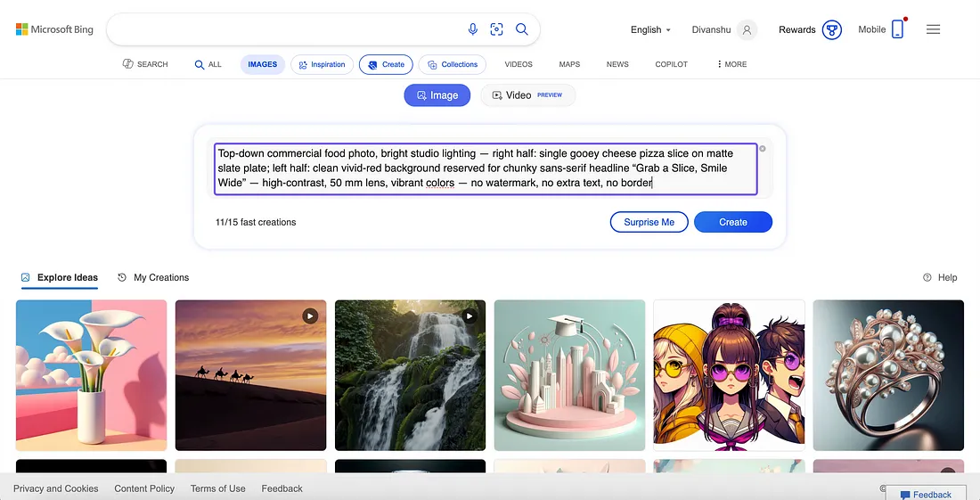The width and height of the screenshot is (980, 500).
Task: Click the Microsoft Bing logo
Action: click(54, 29)
